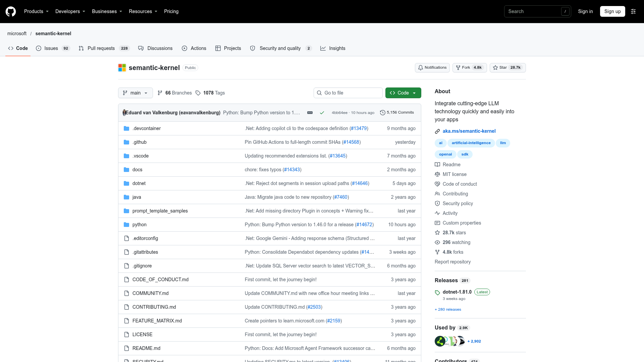The width and height of the screenshot is (644, 362).
Task: Fork the repository with the Fork button
Action: [x=470, y=68]
